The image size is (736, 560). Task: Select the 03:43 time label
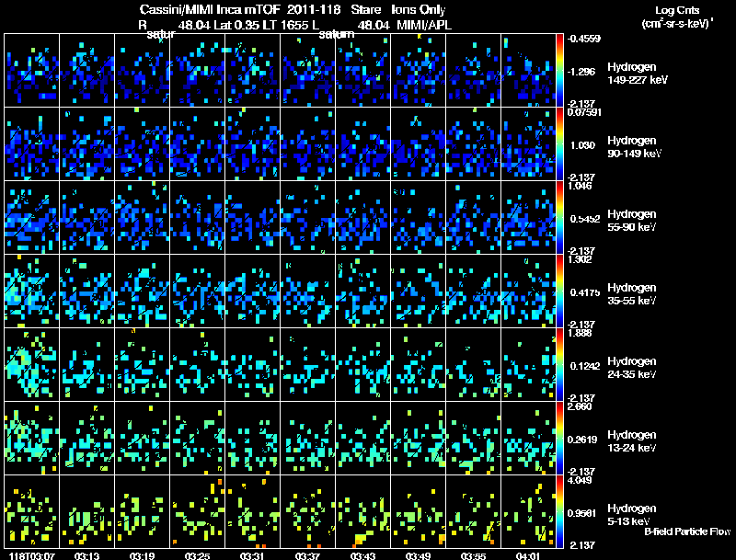pos(362,556)
